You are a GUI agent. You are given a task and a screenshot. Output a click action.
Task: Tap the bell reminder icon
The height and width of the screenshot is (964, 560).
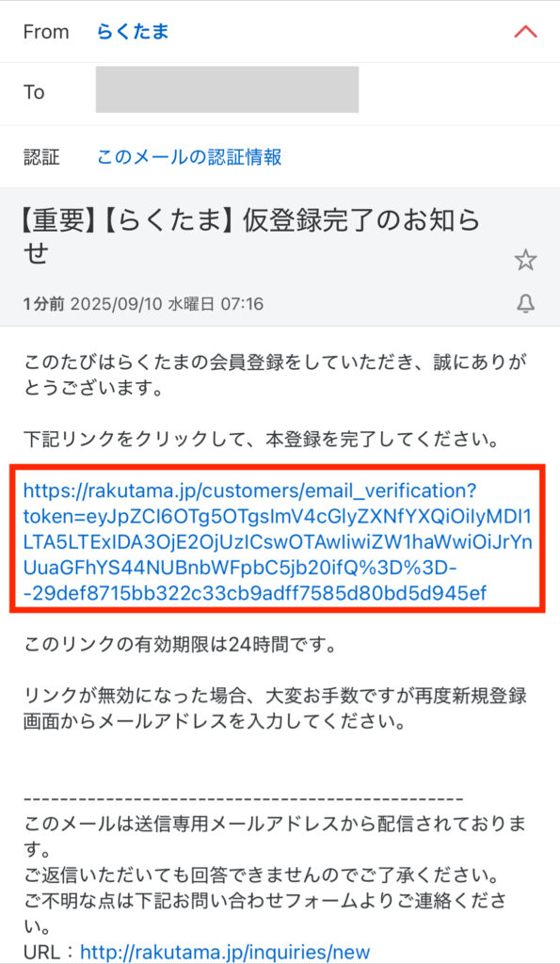pos(525,303)
